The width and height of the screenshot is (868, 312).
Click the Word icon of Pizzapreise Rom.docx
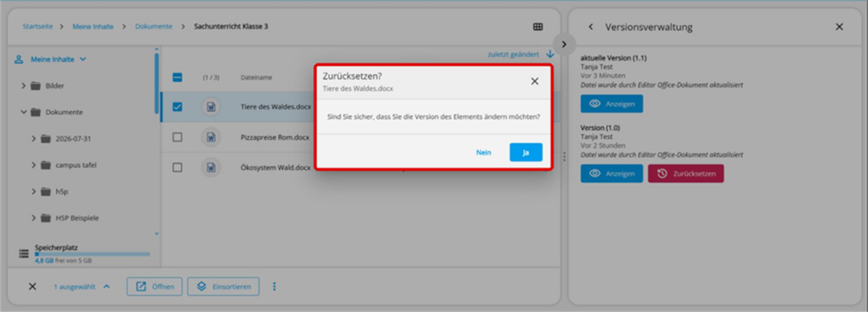tap(211, 137)
